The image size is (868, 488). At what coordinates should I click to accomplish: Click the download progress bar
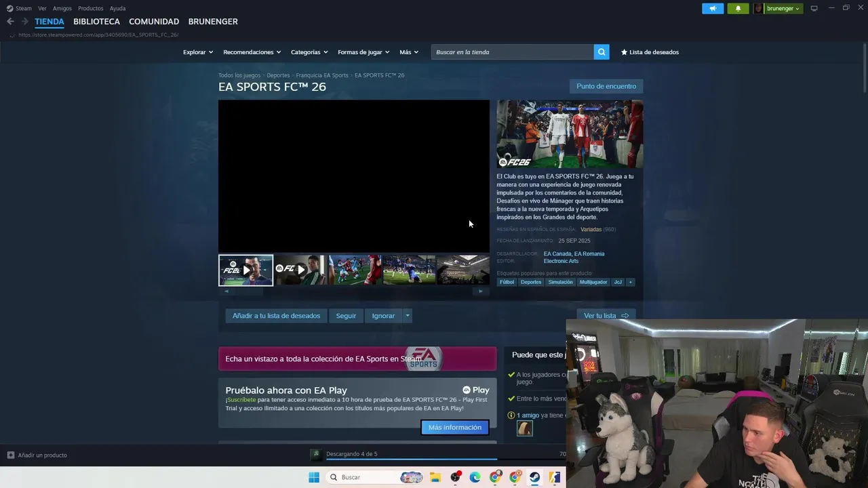(446, 460)
